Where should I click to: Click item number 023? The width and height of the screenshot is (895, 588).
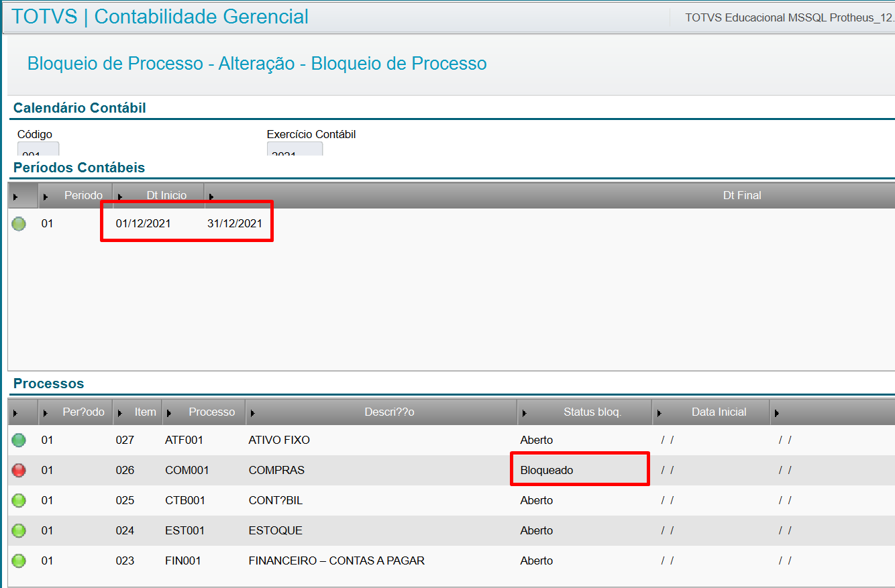[125, 561]
